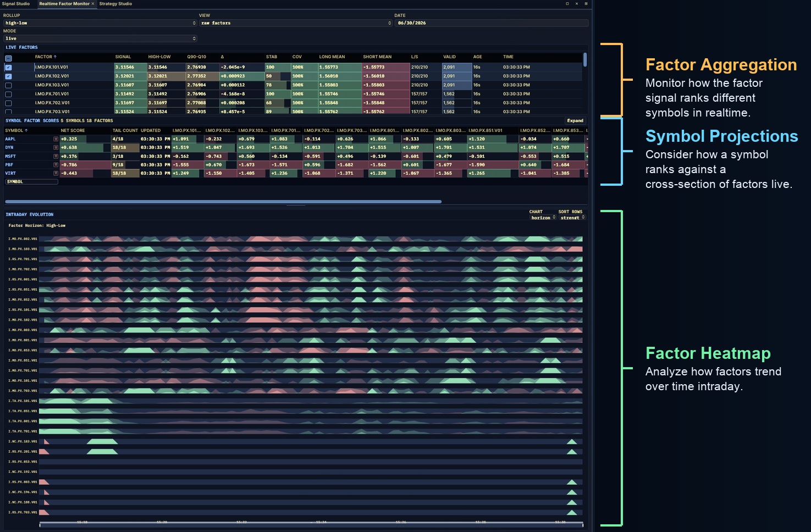The height and width of the screenshot is (532, 811).
Task: Click the I.TA.PX.101.V01 heatmap row
Action: pos(311,401)
